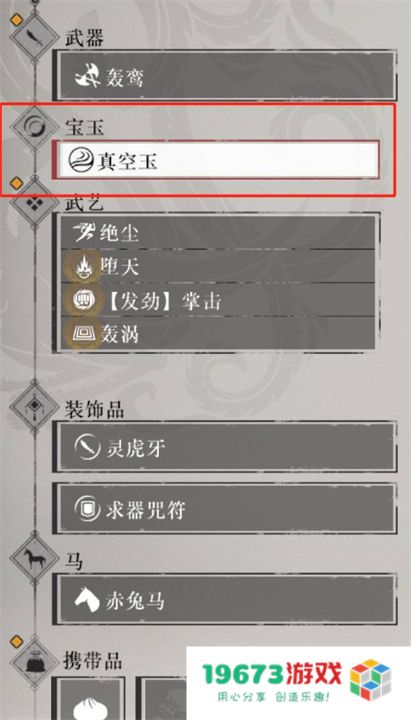This screenshot has width=411, height=720.
Task: Click the 19673游戏 watermark logo
Action: pyautogui.click(x=298, y=681)
